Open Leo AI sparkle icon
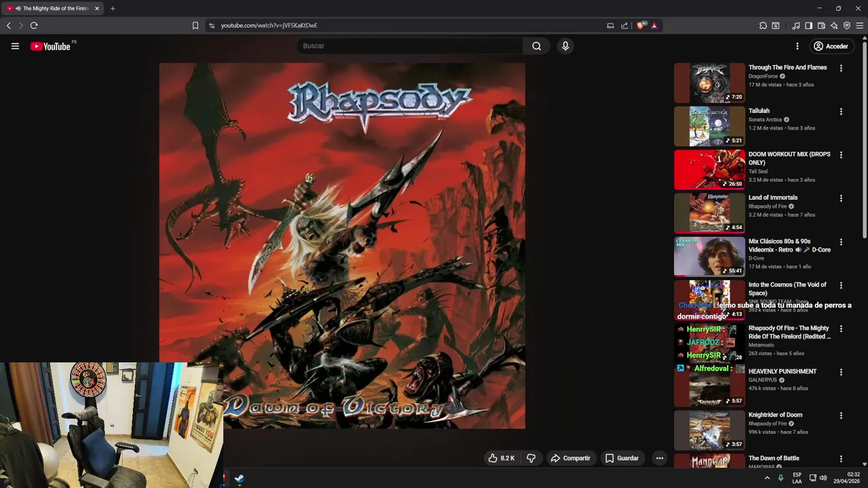Image resolution: width=868 pixels, height=488 pixels. tap(834, 25)
